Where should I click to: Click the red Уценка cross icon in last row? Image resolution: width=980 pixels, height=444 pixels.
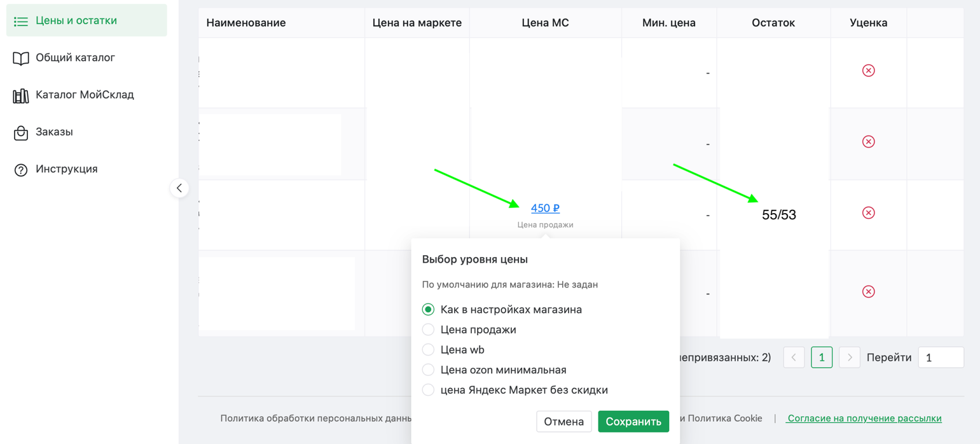[x=868, y=291]
